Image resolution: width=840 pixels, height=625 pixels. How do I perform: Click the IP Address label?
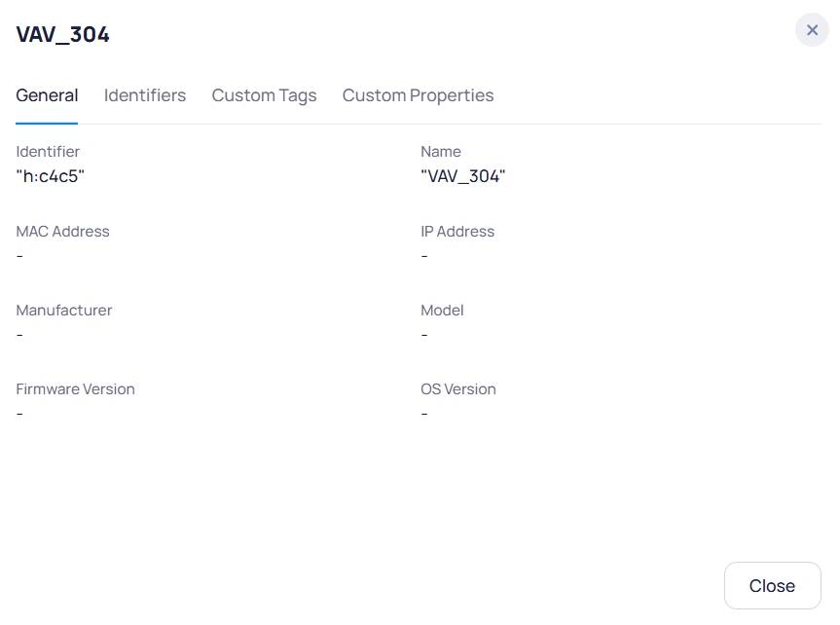click(457, 232)
